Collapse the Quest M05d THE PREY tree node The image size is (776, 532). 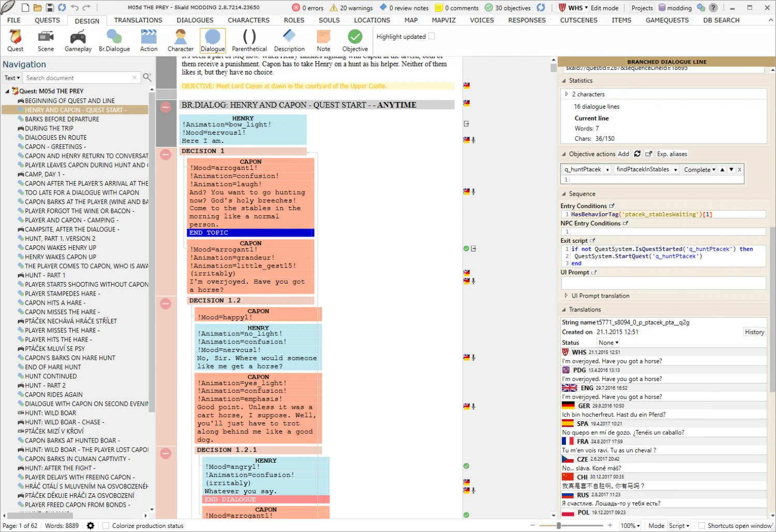[x=7, y=91]
